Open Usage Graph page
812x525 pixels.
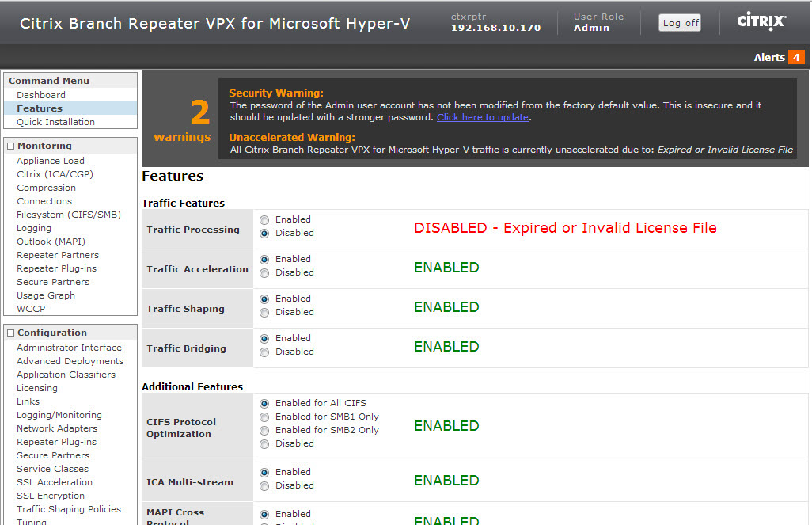[46, 295]
